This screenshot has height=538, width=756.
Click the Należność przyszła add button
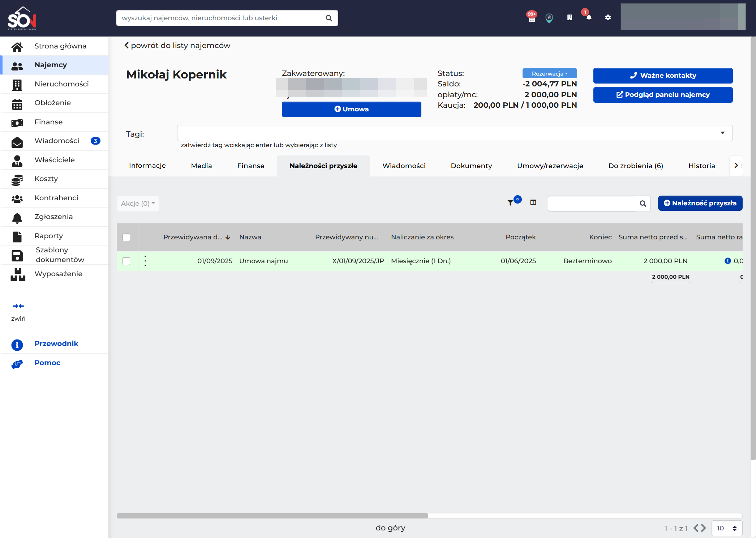click(700, 203)
